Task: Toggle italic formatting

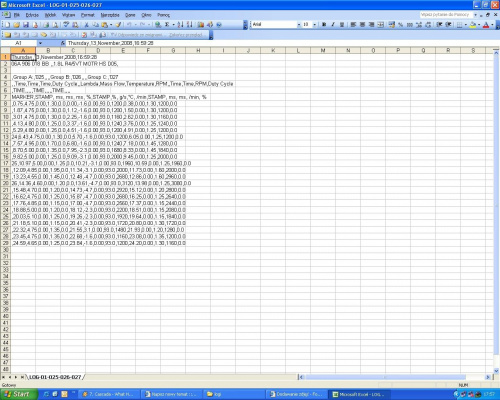Action: coord(333,25)
